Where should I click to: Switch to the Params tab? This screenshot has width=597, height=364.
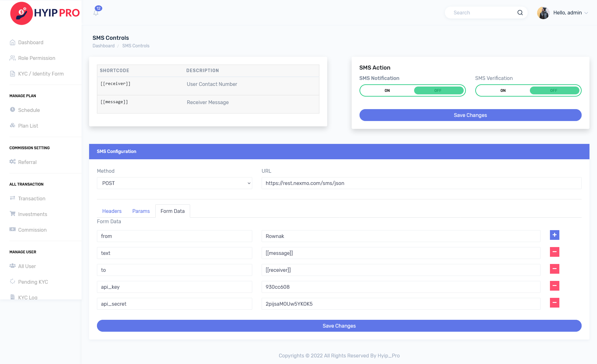point(141,211)
